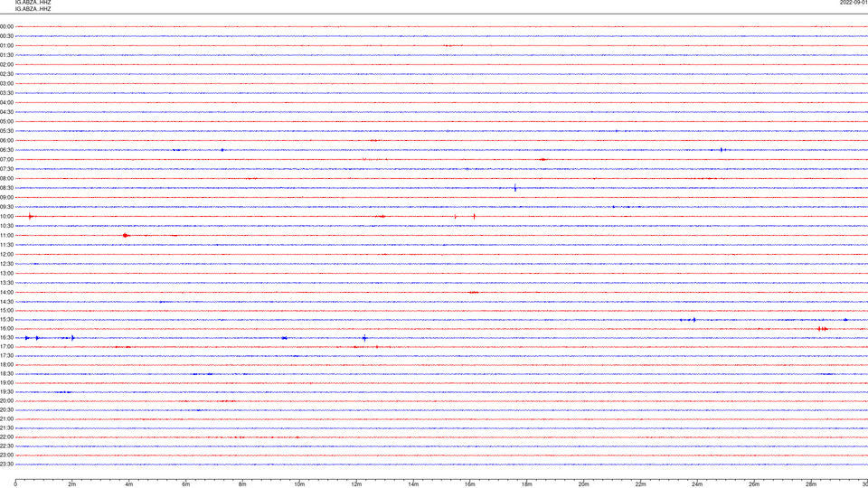Select the 05:00 row label
868x488 pixels.
pos(6,122)
